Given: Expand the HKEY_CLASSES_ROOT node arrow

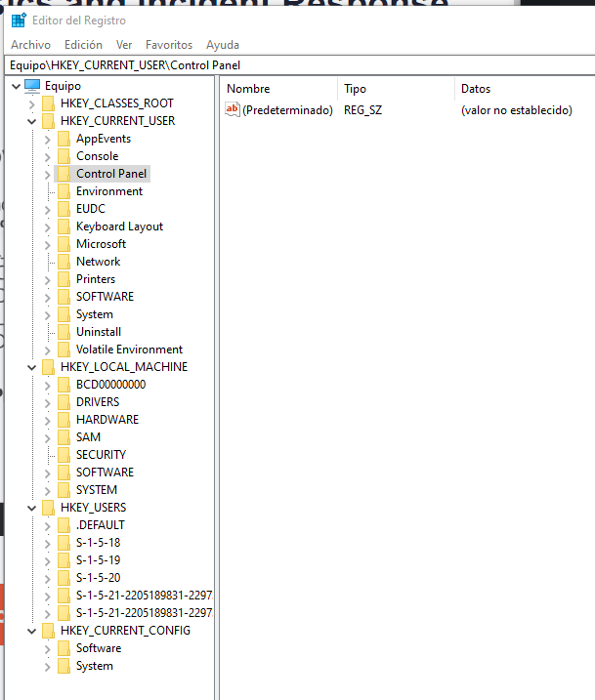Looking at the screenshot, I should tap(31, 104).
